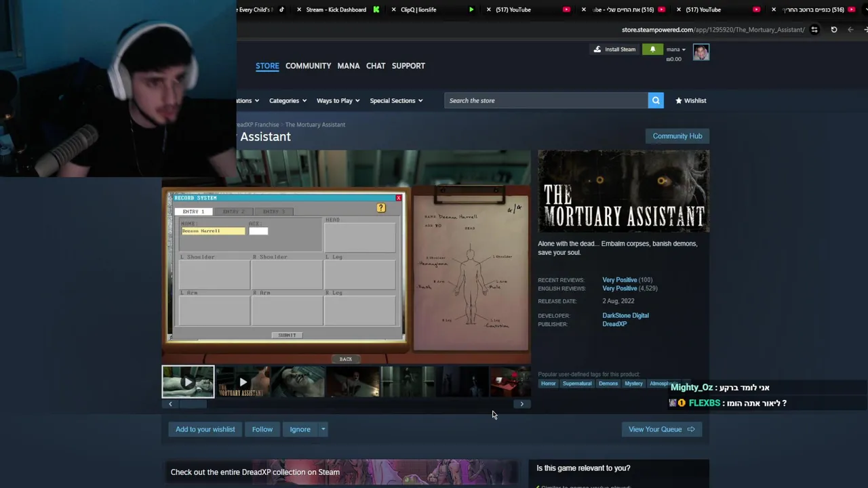The image size is (868, 488).
Task: Click the Kick logo on the dashboard tab
Action: tap(376, 9)
